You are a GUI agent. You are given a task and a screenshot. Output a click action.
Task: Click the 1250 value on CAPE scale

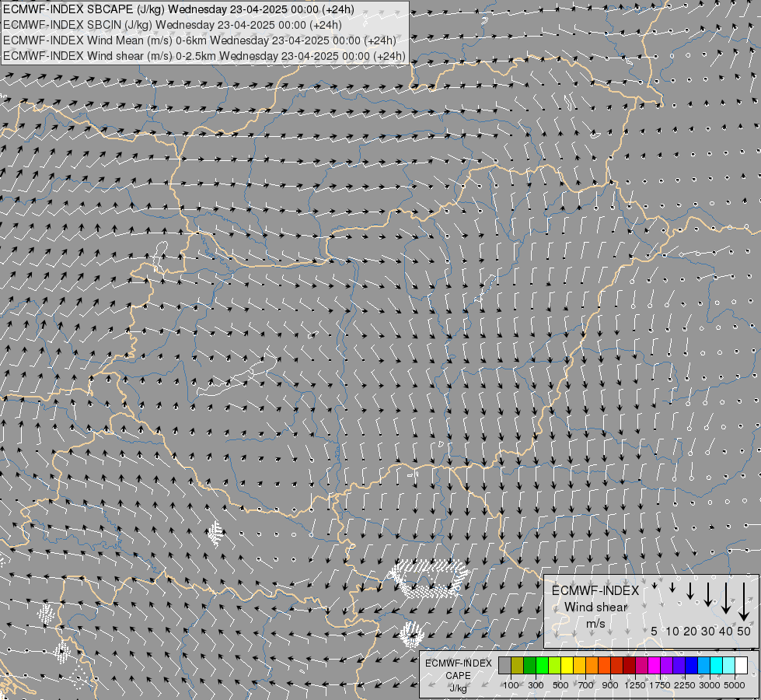[x=635, y=685]
